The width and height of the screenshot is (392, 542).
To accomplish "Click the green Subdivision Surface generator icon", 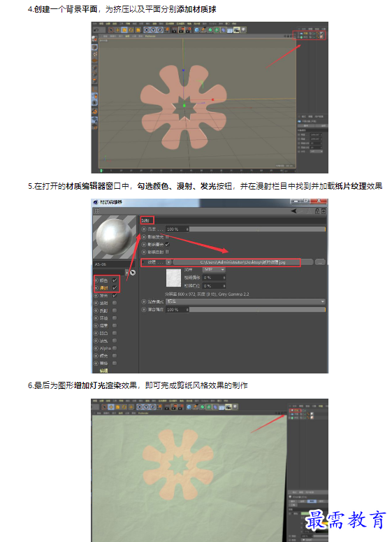I will tap(210, 30).
